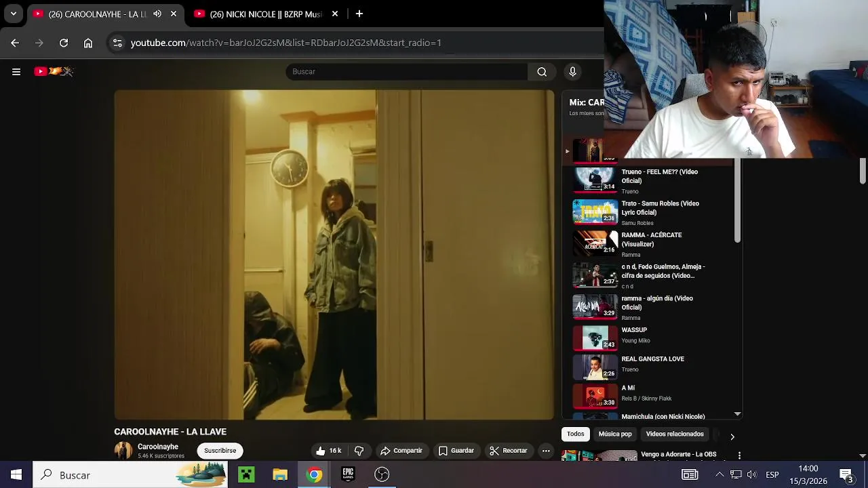Show more filter chips with right chevron
Viewport: 868px width, 488px height.
point(732,436)
